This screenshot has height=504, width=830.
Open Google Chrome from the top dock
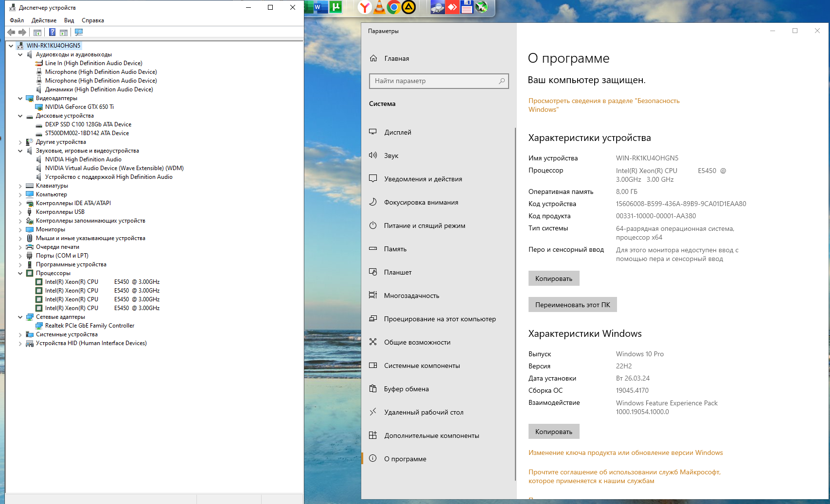coord(394,7)
